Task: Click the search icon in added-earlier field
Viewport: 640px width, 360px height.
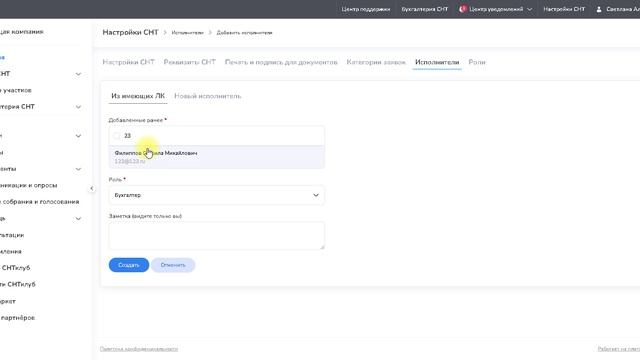Action: pos(117,136)
